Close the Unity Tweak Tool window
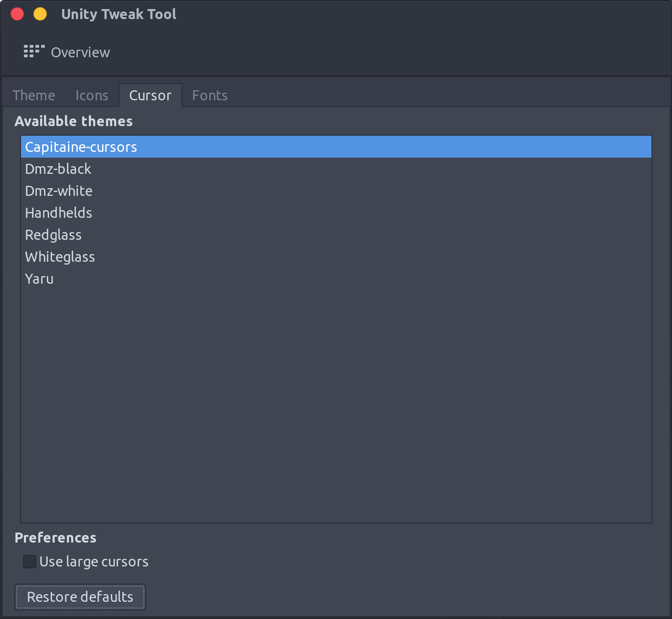Screen dimensions: 672x619 pyautogui.click(x=17, y=14)
